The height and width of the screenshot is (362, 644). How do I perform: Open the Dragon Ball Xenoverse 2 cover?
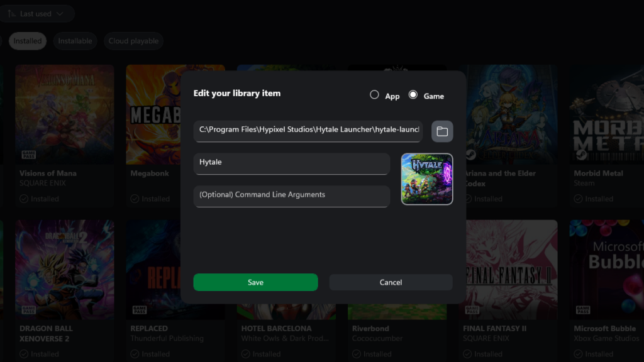coord(65,270)
